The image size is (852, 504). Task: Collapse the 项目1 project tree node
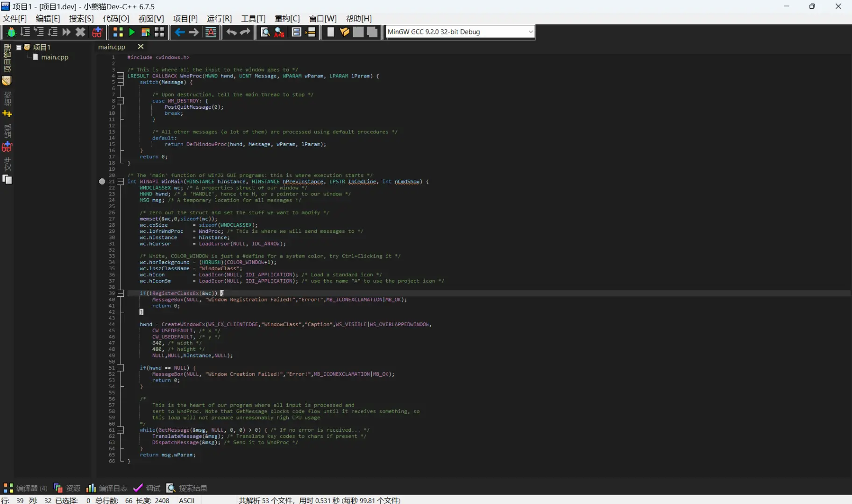[19, 47]
